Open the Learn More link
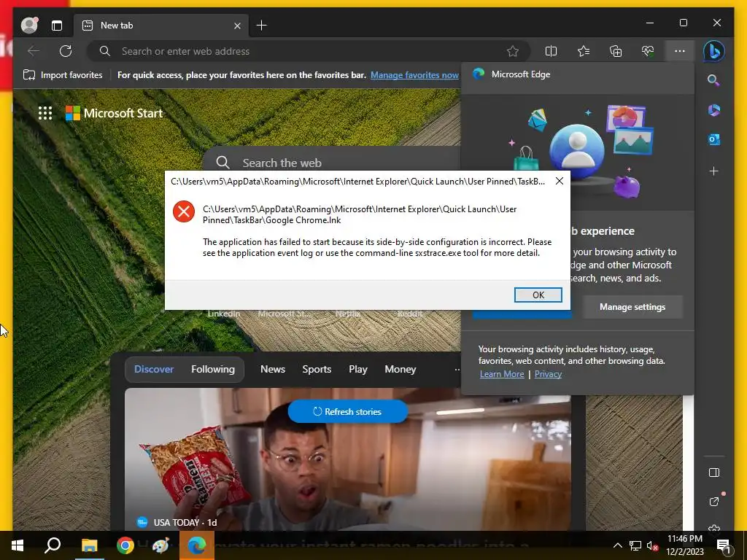 (x=502, y=374)
